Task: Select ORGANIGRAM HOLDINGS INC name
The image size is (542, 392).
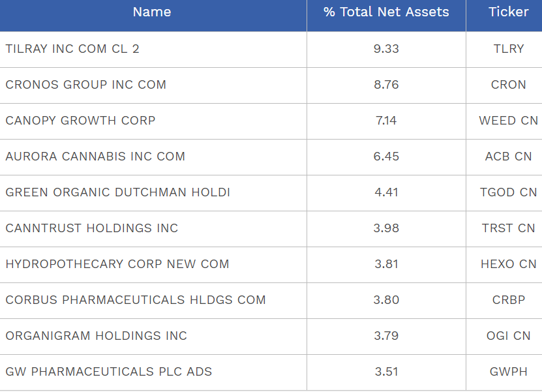Action: [96, 336]
